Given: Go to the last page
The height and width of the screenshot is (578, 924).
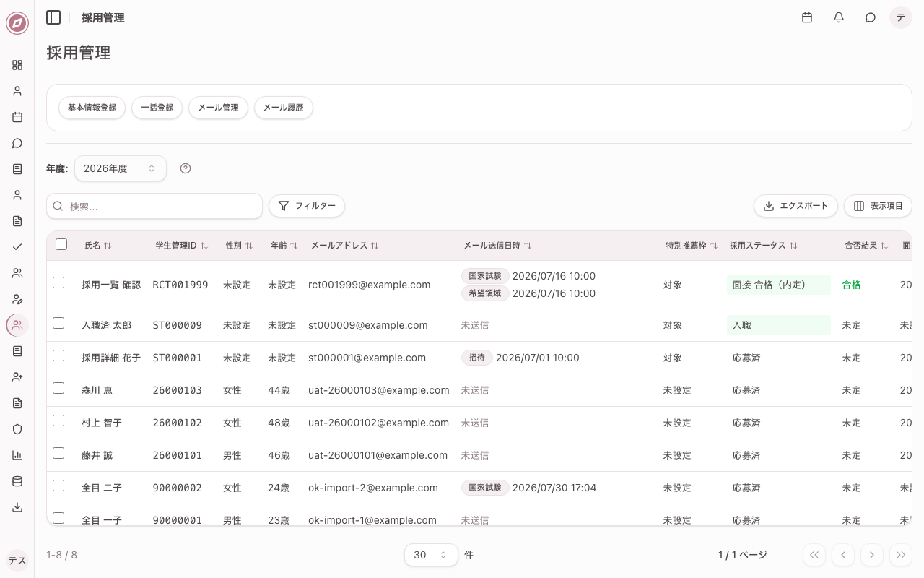Looking at the screenshot, I should pos(901,555).
